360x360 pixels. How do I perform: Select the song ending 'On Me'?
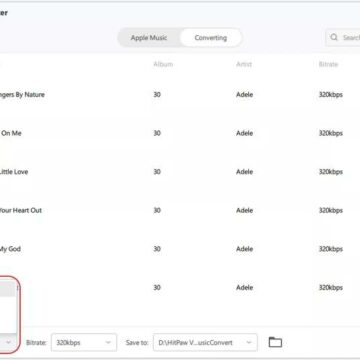tap(11, 133)
